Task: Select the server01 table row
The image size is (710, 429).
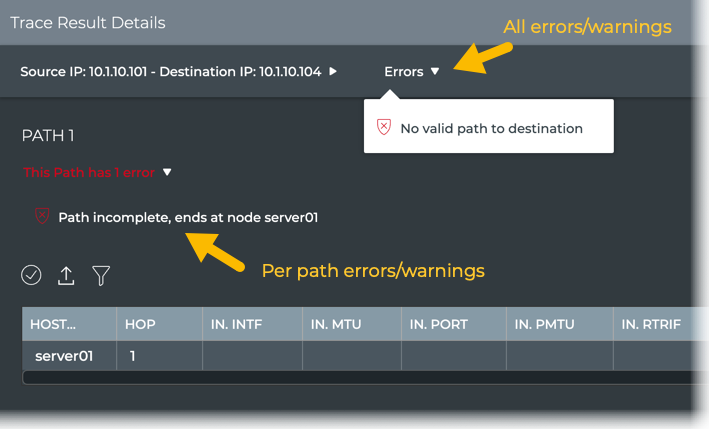Action: [64, 355]
